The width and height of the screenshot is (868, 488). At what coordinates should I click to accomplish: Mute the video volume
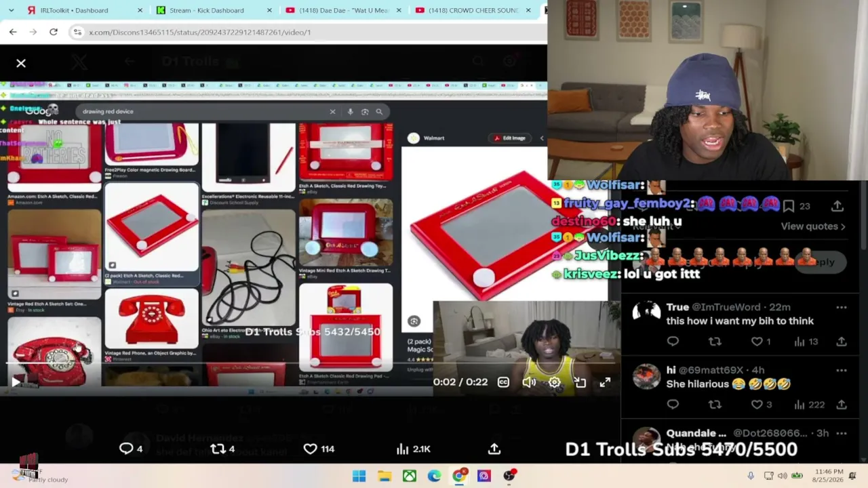tap(529, 382)
